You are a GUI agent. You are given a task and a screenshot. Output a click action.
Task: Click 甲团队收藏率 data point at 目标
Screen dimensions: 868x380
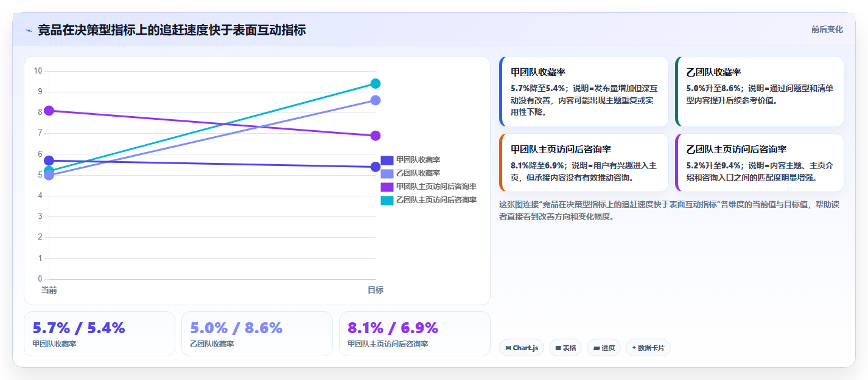click(376, 167)
